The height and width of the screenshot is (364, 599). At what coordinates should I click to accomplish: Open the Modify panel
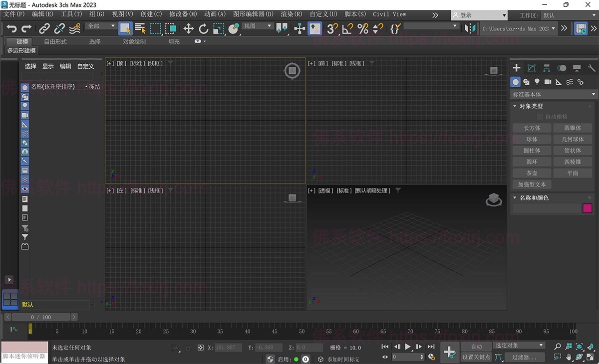532,67
